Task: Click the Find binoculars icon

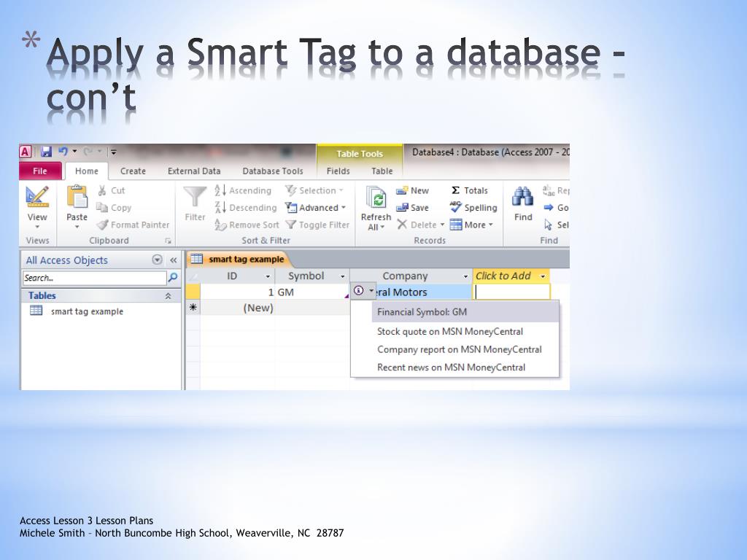Action: [x=522, y=197]
